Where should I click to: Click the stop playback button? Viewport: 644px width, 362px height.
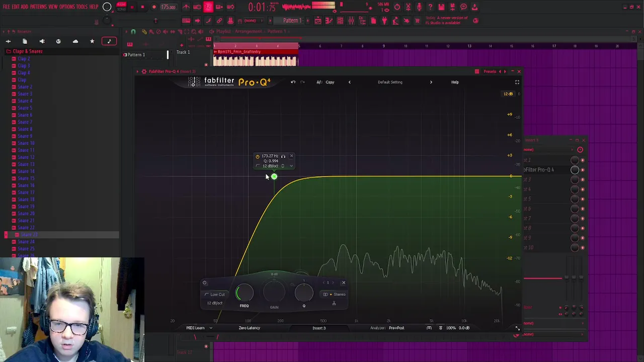pos(142,7)
